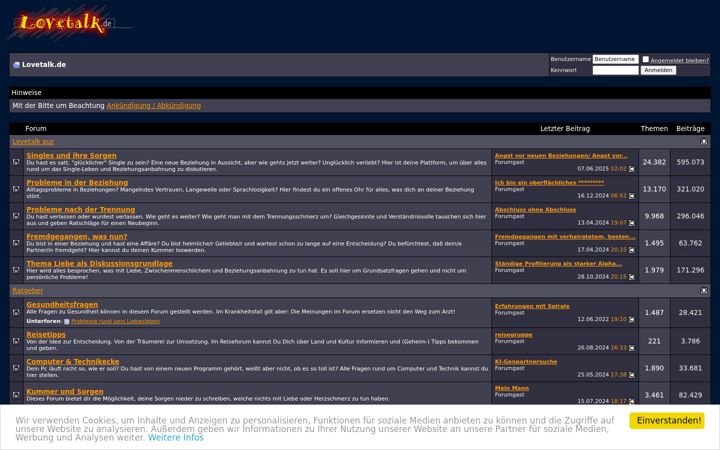Open Ankündigung / Abkündigung link
Image resolution: width=720 pixels, height=450 pixels.
coord(153,106)
